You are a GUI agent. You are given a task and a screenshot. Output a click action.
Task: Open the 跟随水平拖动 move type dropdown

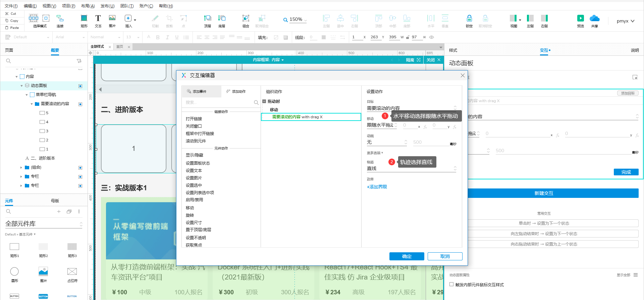pos(382,125)
